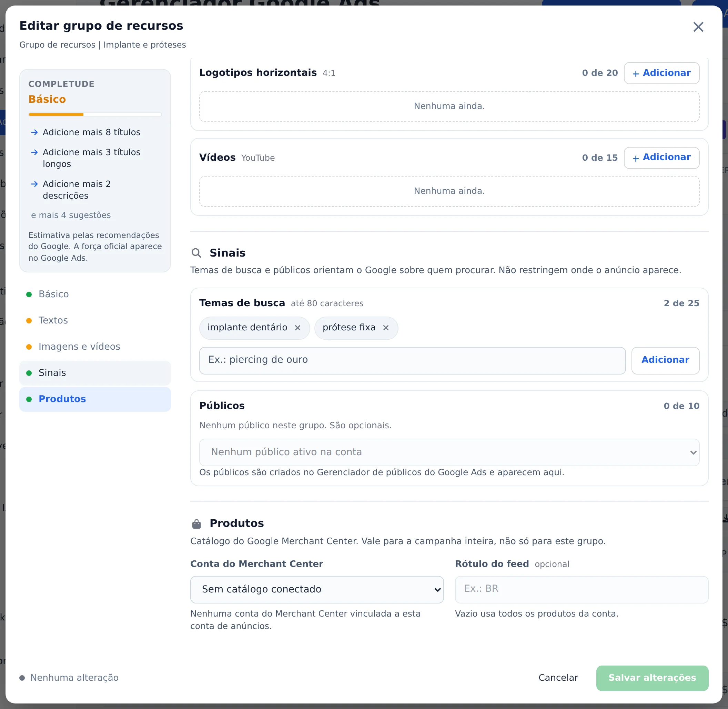Click empty placeholder under Vídeos
The image size is (728, 709).
tap(449, 191)
